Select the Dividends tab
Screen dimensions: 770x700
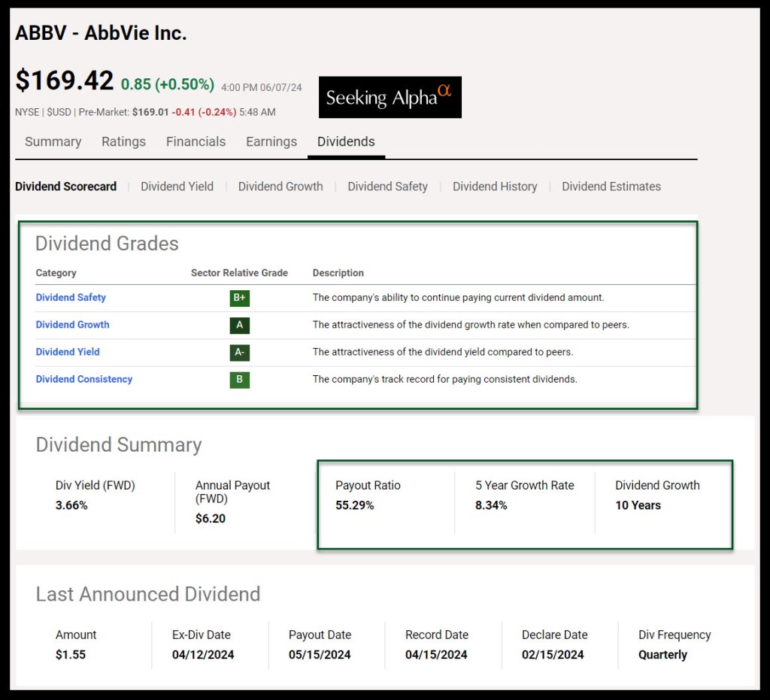[x=346, y=141]
